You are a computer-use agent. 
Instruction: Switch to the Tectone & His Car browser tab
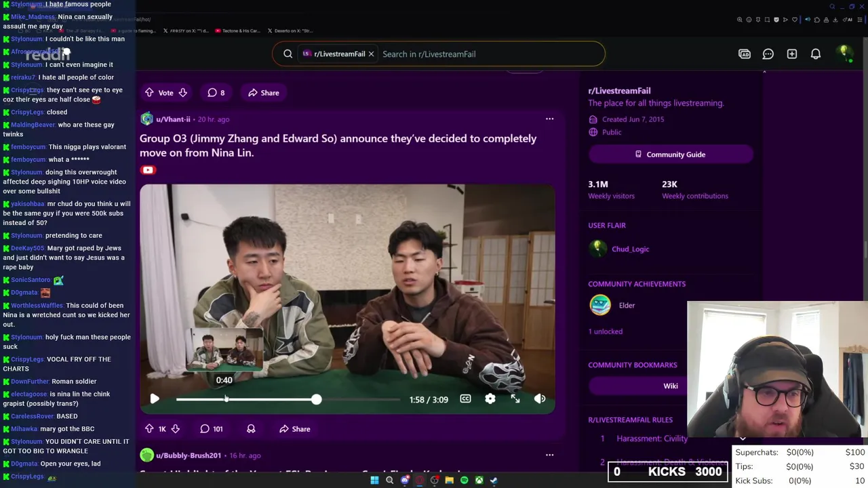click(x=237, y=30)
